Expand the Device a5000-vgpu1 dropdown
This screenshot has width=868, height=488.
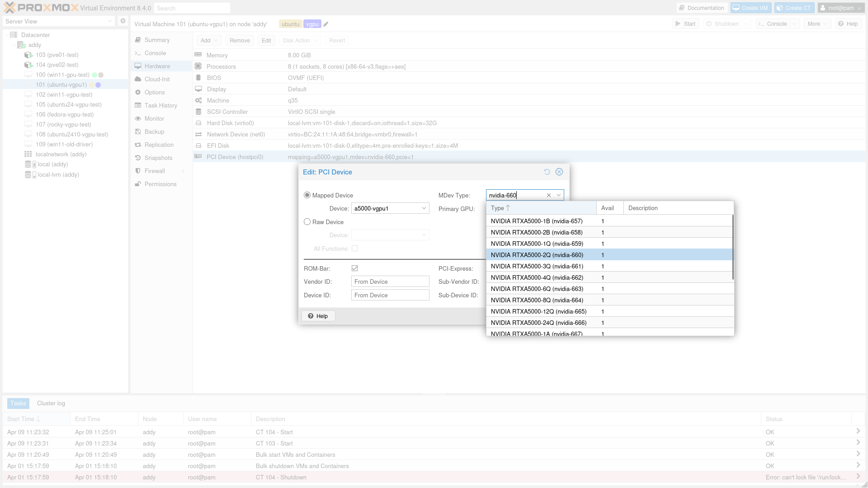pos(424,208)
